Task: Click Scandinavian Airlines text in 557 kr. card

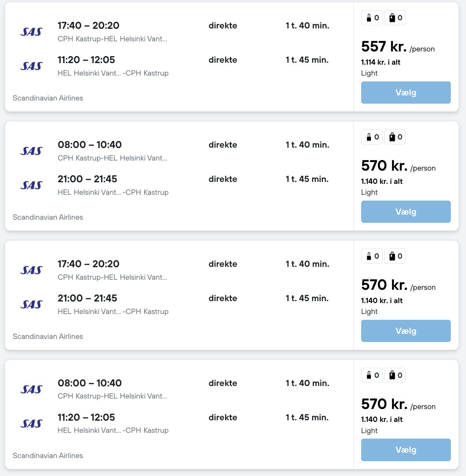Action: (48, 98)
